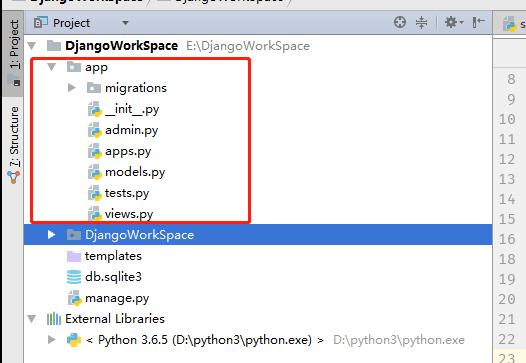Select the db.sqlite3 database file

click(113, 277)
